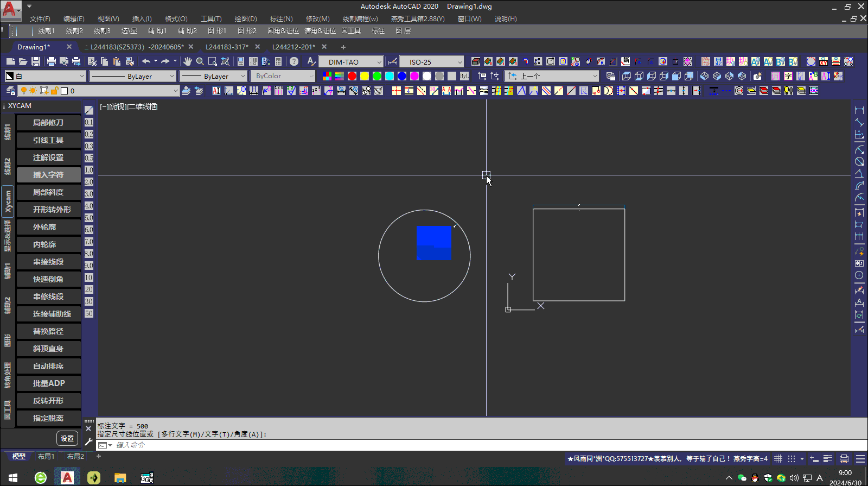Open the 线割编程(w) menu
Viewport: 868px width, 486px height.
coord(360,18)
